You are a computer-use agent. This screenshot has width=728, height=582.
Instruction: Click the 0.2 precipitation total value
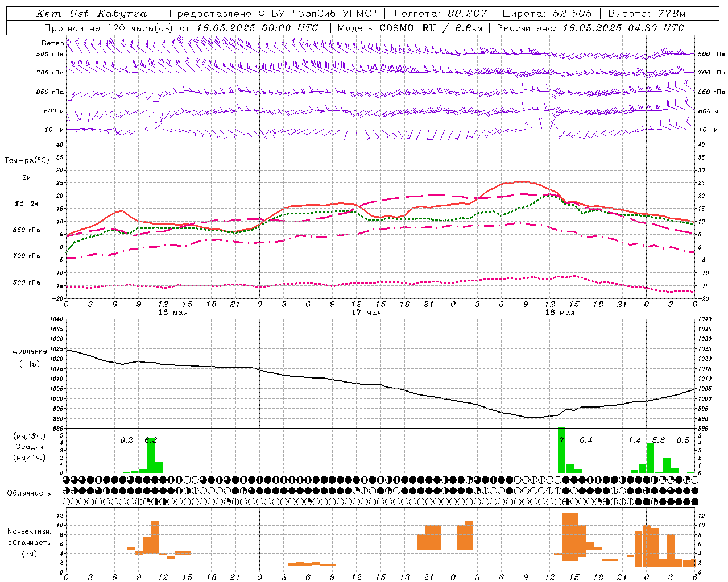point(126,440)
